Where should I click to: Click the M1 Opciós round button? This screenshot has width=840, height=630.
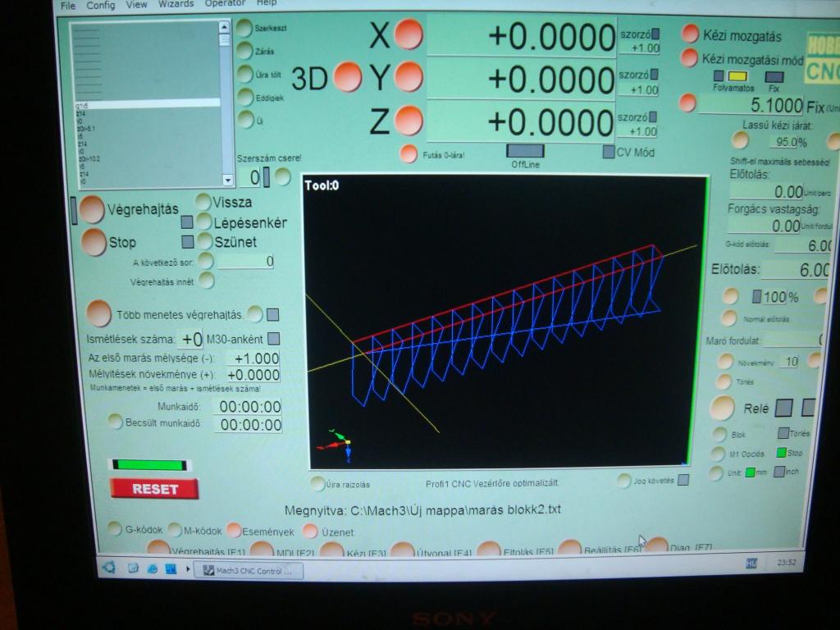[717, 454]
